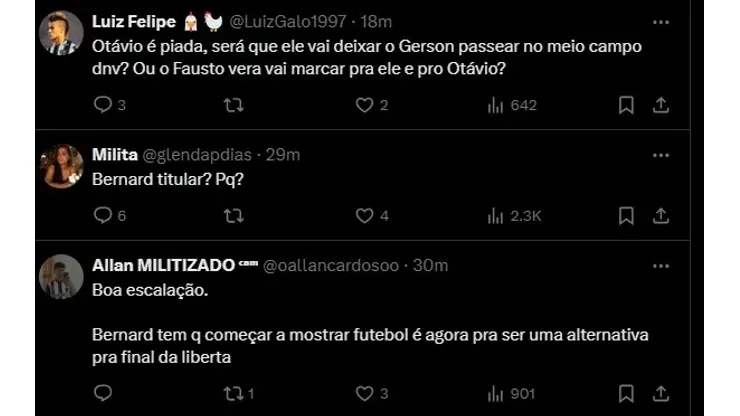The width and height of the screenshot is (740, 416).
Task: Retweet Milita's 'Bernard titular?' tweet
Action: (234, 215)
